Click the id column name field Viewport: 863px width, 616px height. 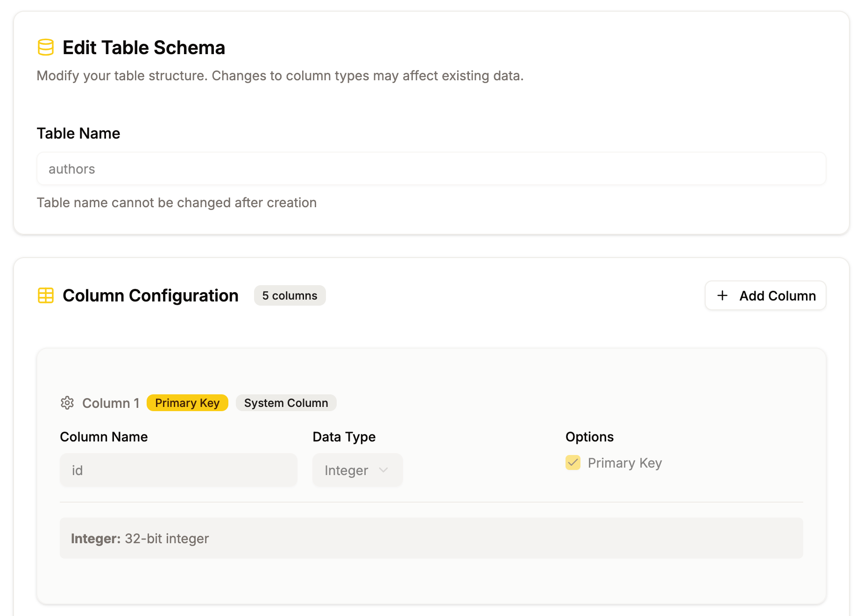click(178, 470)
